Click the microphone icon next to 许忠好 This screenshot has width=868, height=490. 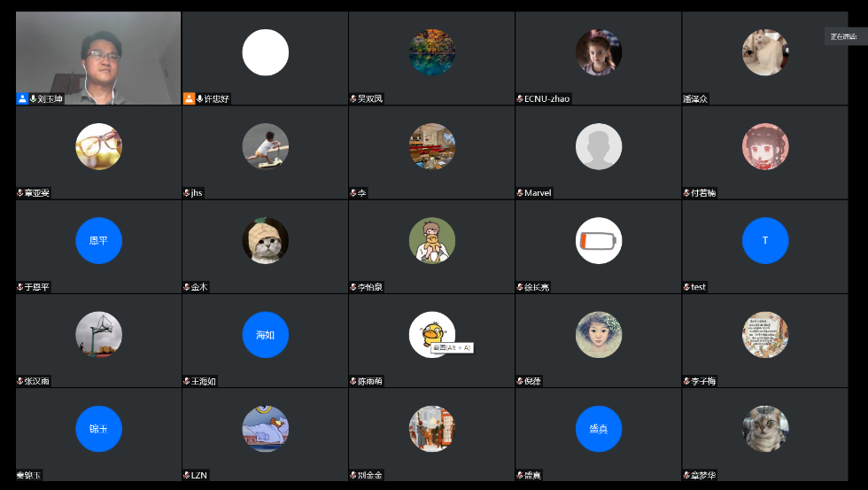(x=200, y=99)
